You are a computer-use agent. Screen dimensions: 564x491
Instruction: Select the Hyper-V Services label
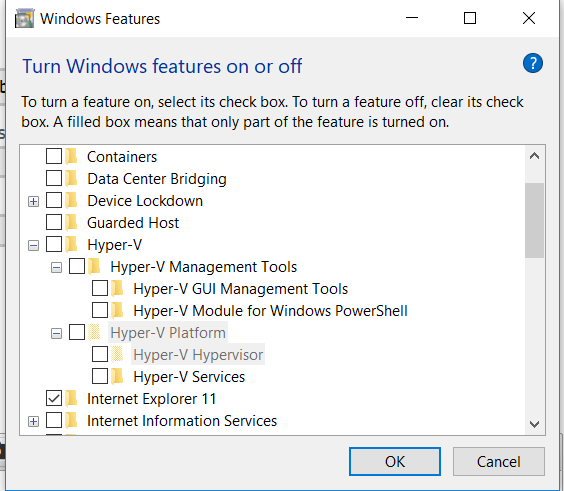pyautogui.click(x=189, y=377)
